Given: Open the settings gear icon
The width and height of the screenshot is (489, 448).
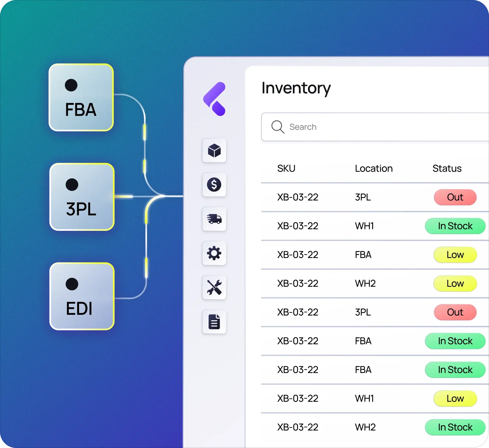Looking at the screenshot, I should [x=214, y=253].
